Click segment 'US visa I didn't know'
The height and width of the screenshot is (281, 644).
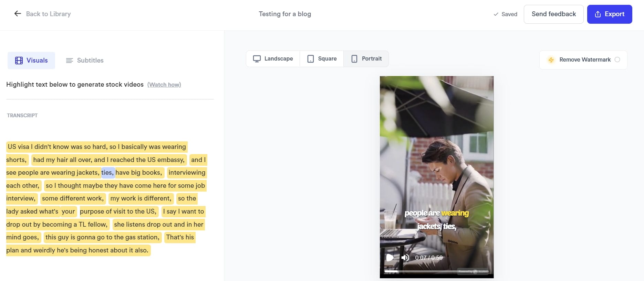click(x=97, y=147)
